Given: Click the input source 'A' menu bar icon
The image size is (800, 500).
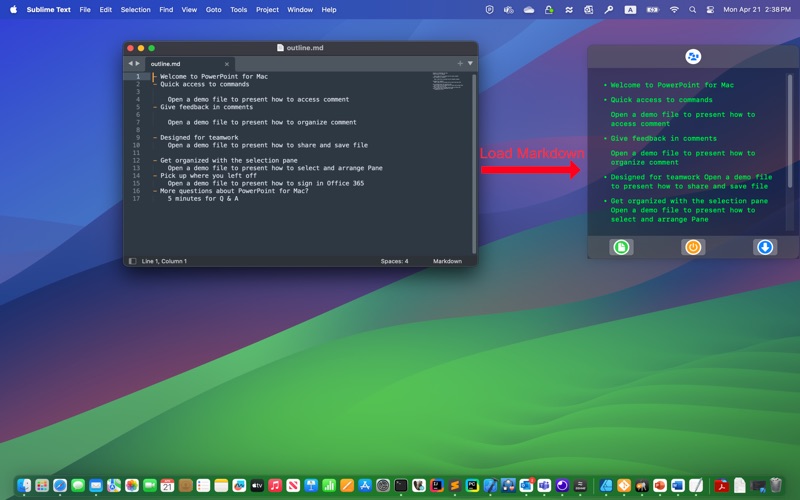Looking at the screenshot, I should tap(630, 10).
